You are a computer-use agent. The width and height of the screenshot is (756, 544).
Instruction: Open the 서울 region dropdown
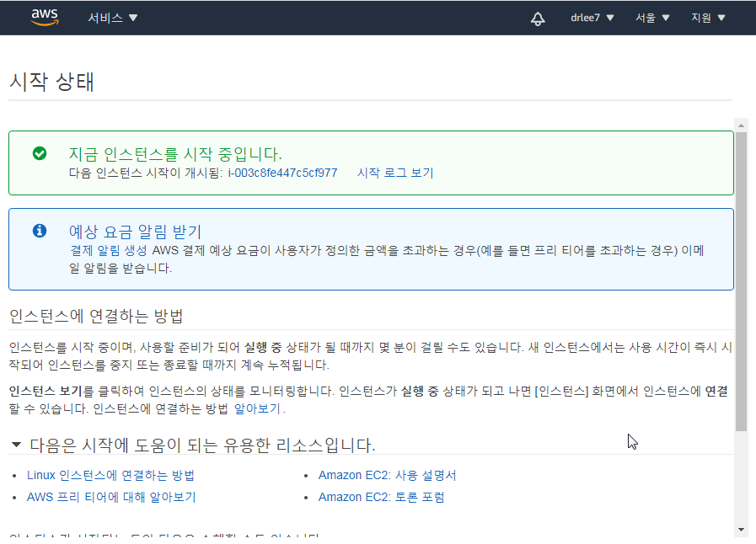(652, 18)
